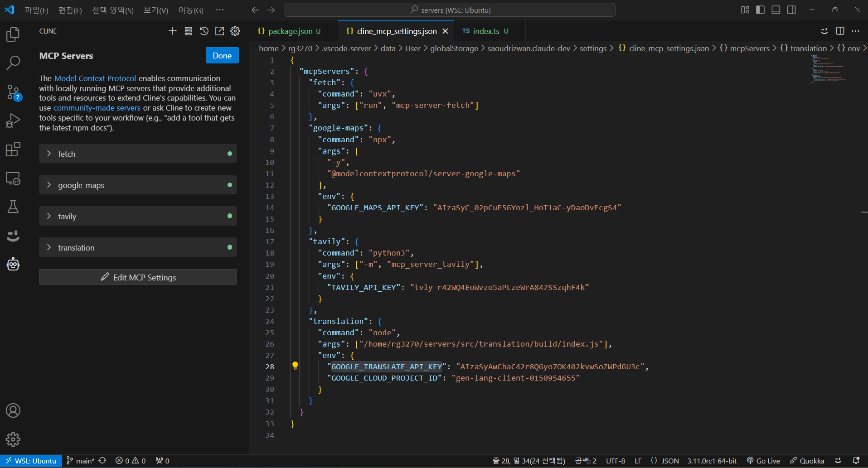Change UTF-8 file encoding
This screenshot has width=868, height=468.
pos(616,461)
